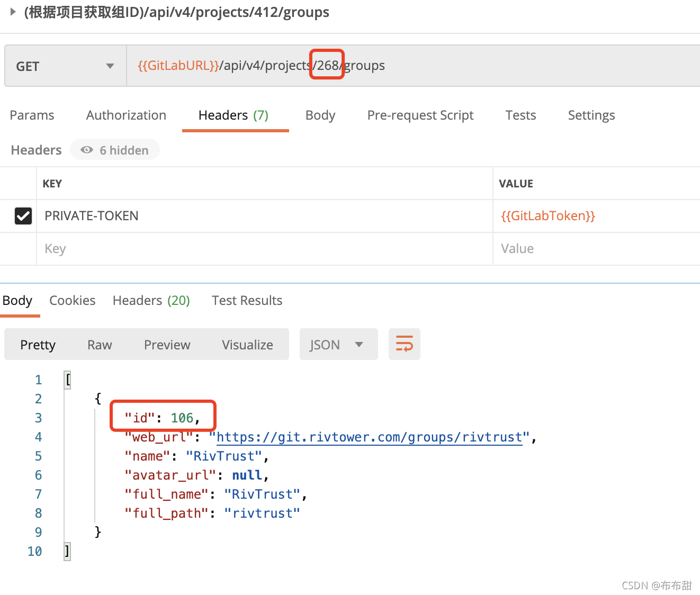Switch to Raw response view
The height and width of the screenshot is (595, 700).
100,345
